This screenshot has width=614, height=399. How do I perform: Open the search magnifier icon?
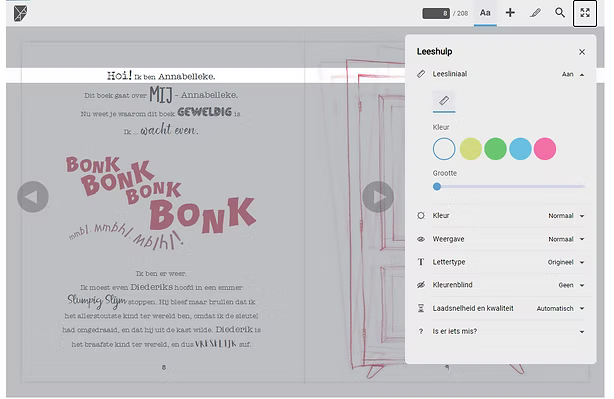click(x=560, y=13)
